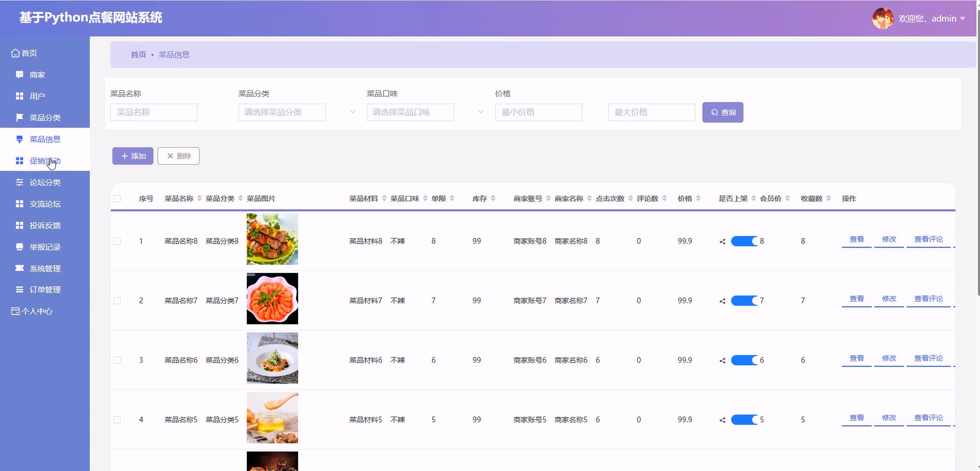980x471 pixels.
Task: Click the flag icon beside 菜品分类
Action: (19, 118)
